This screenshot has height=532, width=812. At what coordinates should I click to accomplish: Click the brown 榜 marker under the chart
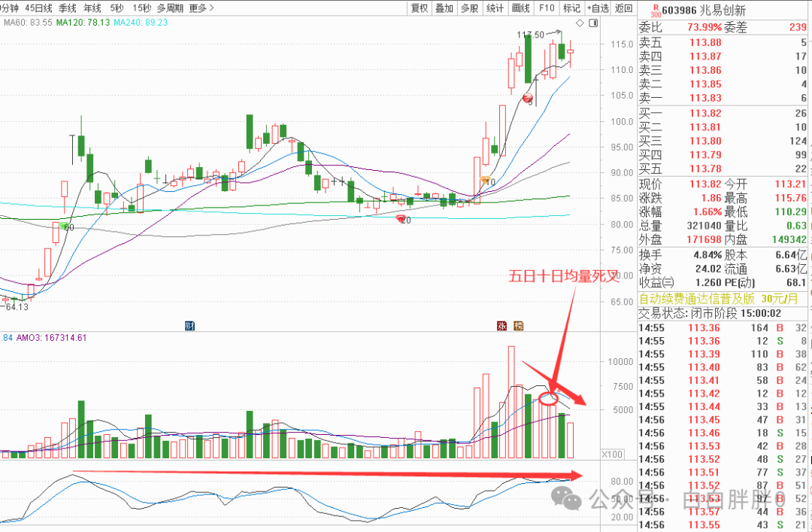click(518, 326)
